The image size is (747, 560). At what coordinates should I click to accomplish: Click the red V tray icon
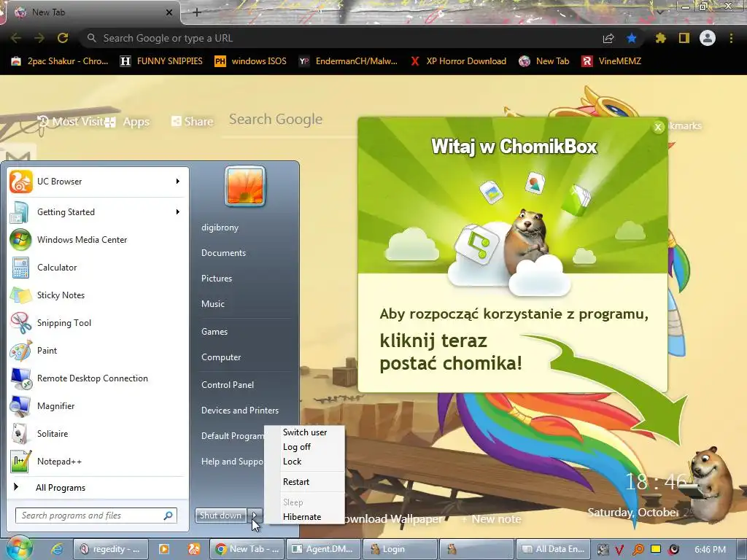pos(619,550)
